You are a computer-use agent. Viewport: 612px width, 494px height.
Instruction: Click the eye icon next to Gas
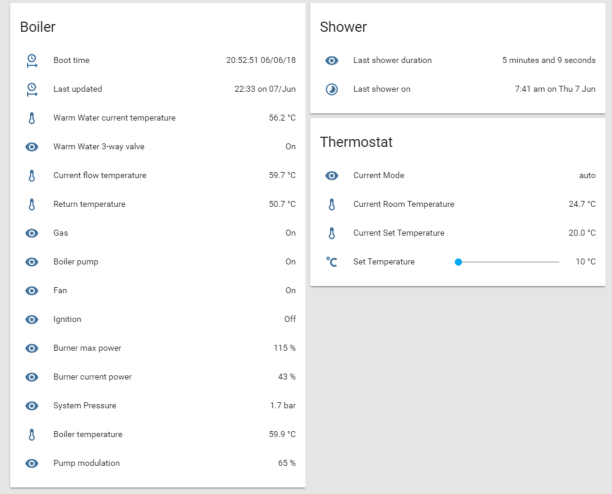point(32,233)
